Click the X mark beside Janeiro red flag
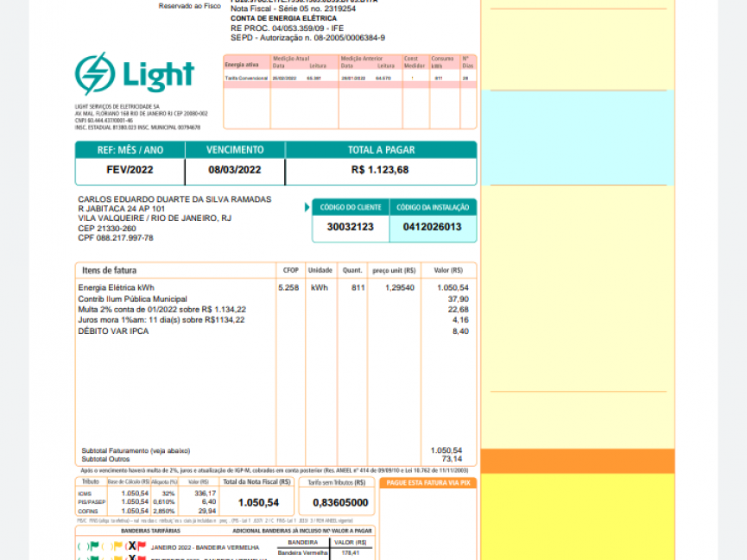The height and width of the screenshot is (560, 747). click(130, 546)
